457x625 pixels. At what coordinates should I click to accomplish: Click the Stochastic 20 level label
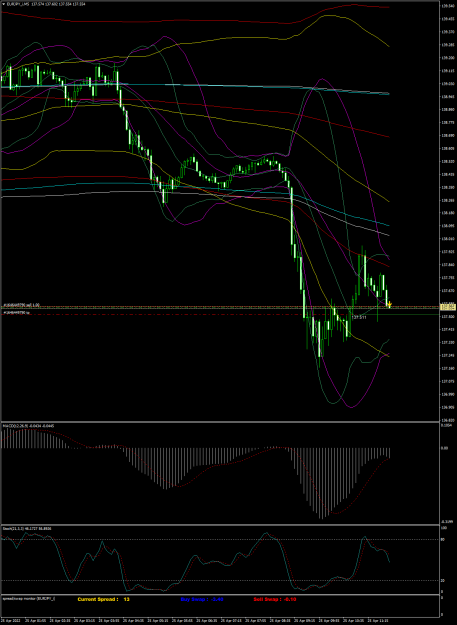pos(441,580)
